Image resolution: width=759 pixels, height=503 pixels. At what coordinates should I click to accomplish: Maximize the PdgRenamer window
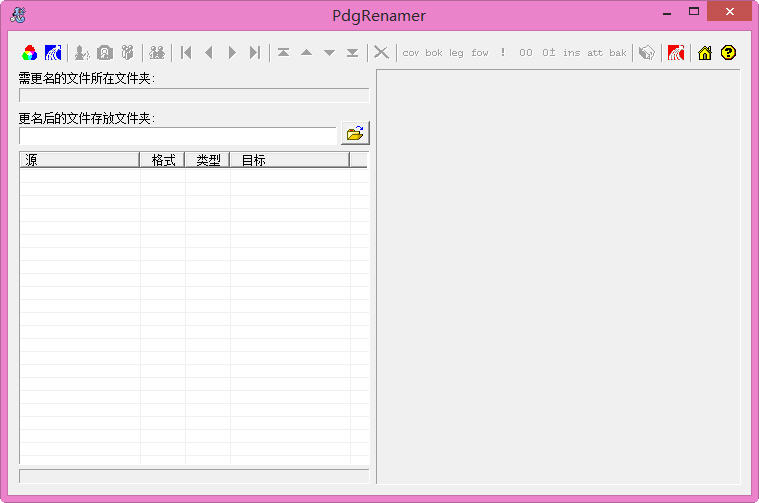pos(694,12)
